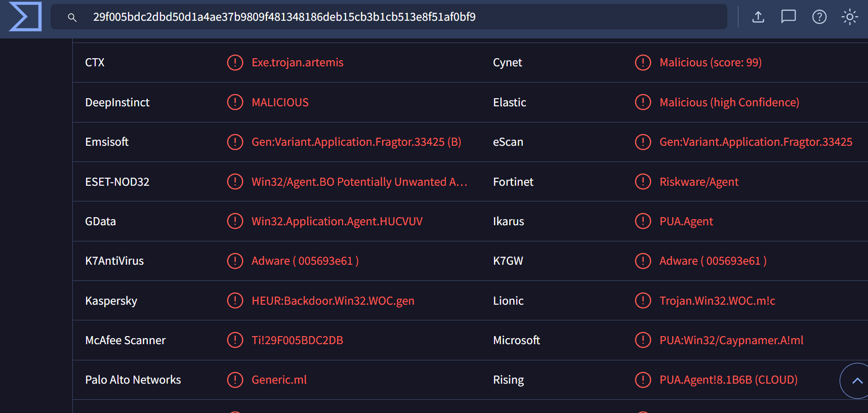The height and width of the screenshot is (413, 868).
Task: Click the Malicious (score: 99) result
Action: pos(711,62)
